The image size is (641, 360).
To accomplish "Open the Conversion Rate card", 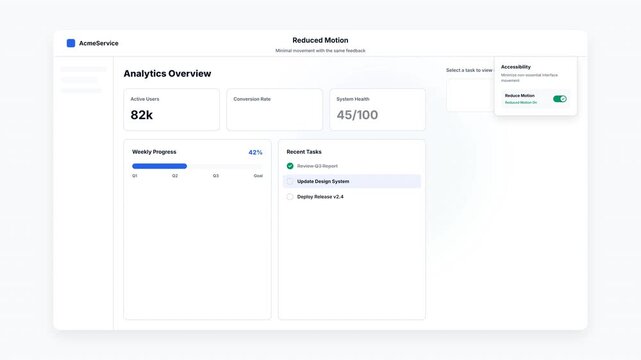I will 275,110.
